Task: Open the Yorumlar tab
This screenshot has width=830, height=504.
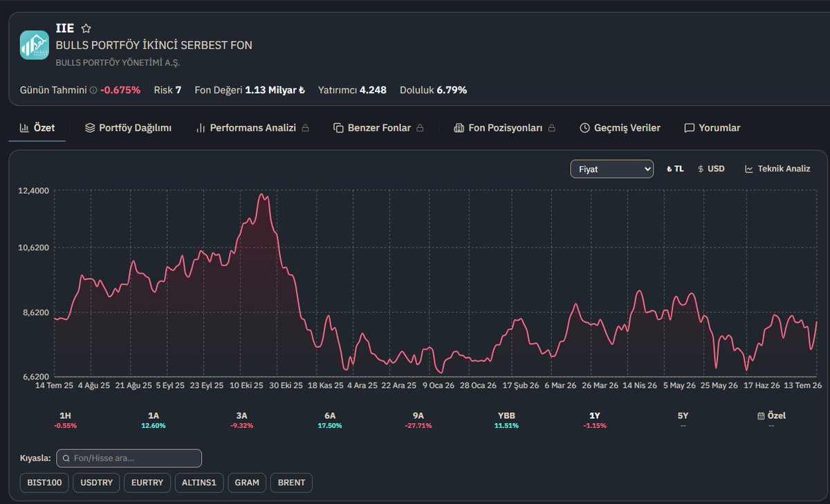Action: pyautogui.click(x=712, y=128)
